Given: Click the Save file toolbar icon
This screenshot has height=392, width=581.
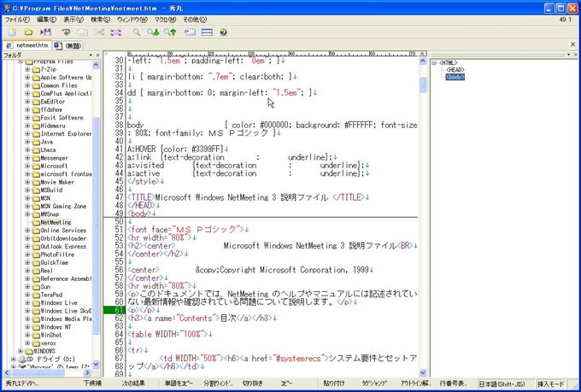Looking at the screenshot, I should pos(45,32).
